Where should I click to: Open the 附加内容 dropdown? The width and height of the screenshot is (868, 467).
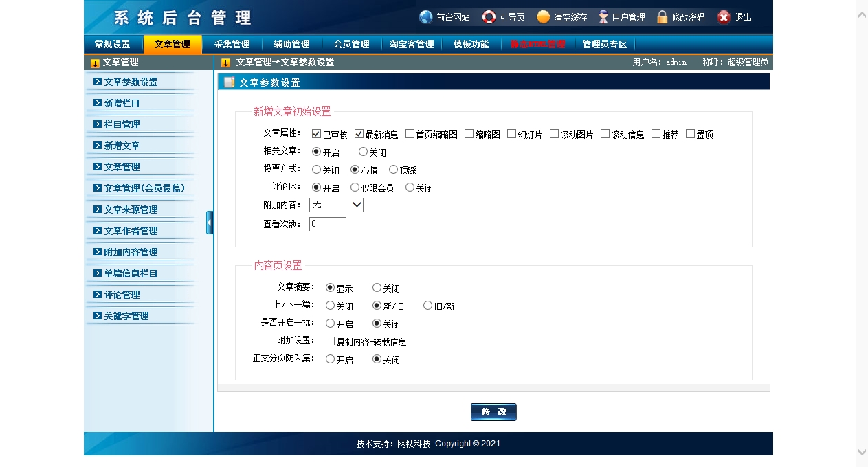pos(336,205)
